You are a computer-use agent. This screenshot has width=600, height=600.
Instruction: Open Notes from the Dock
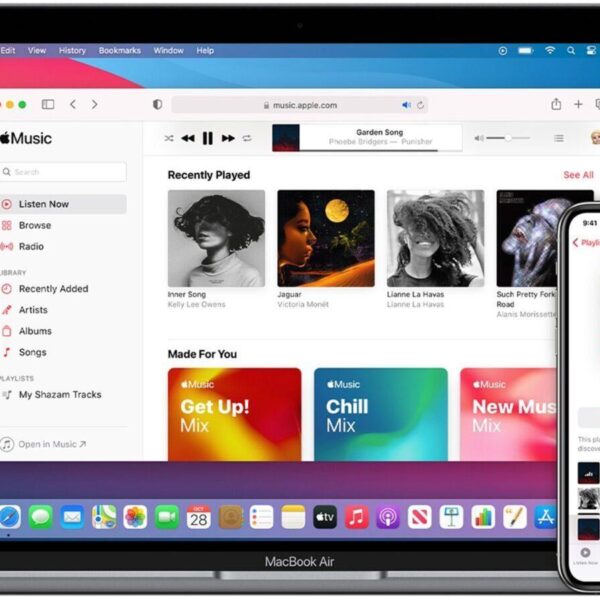point(293,517)
